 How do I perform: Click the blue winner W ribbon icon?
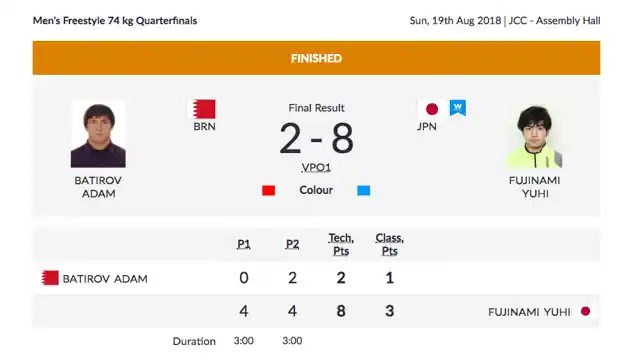pyautogui.click(x=458, y=108)
